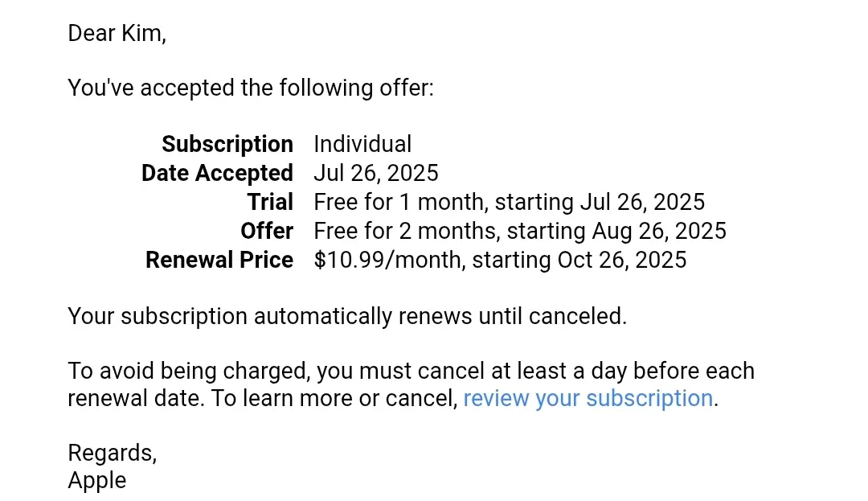Image resolution: width=868 pixels, height=501 pixels.
Task: Click the 'Free for 2 months' offer text
Action: 405,231
